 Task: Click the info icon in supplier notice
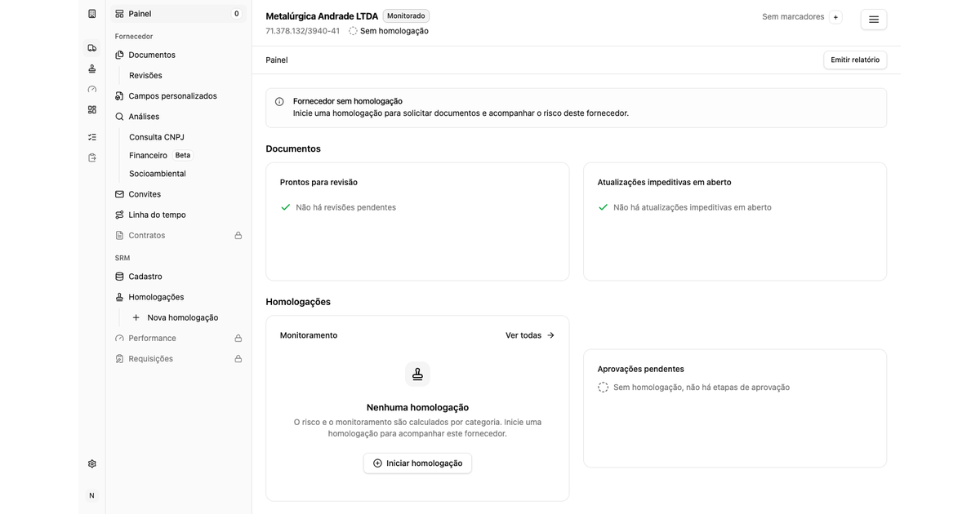(x=279, y=102)
